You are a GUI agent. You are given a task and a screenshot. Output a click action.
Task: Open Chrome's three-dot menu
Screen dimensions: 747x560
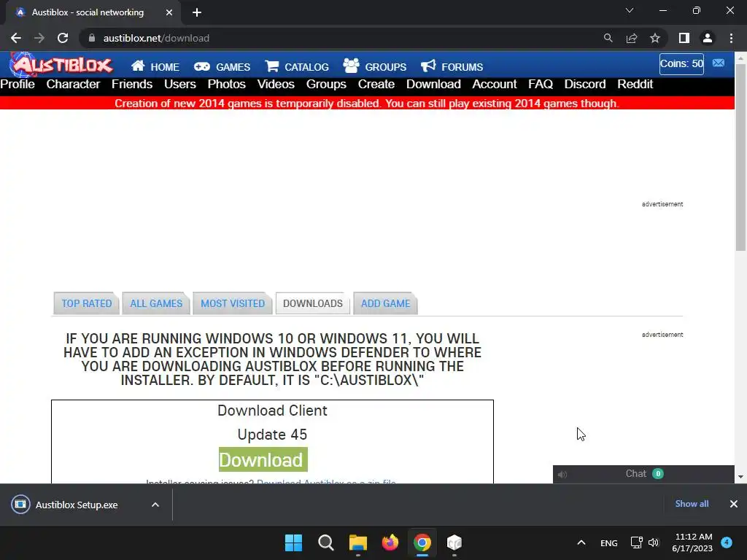pyautogui.click(x=731, y=38)
